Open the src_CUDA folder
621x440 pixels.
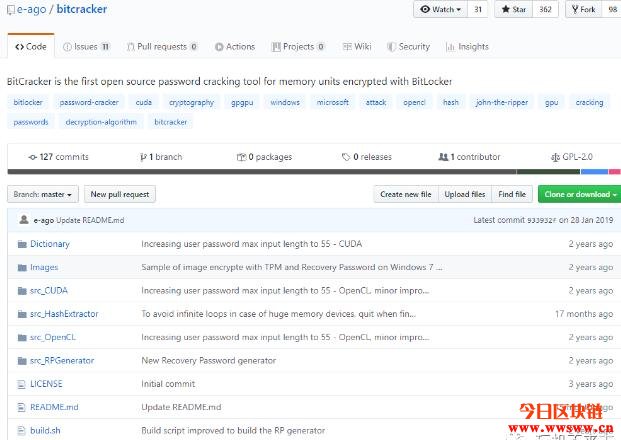coord(49,291)
